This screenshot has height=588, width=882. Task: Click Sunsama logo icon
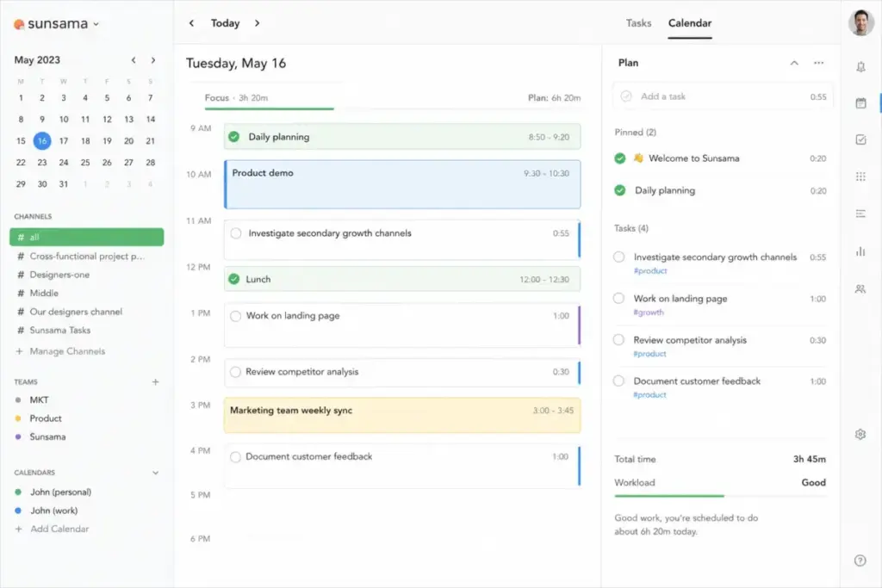pyautogui.click(x=19, y=23)
